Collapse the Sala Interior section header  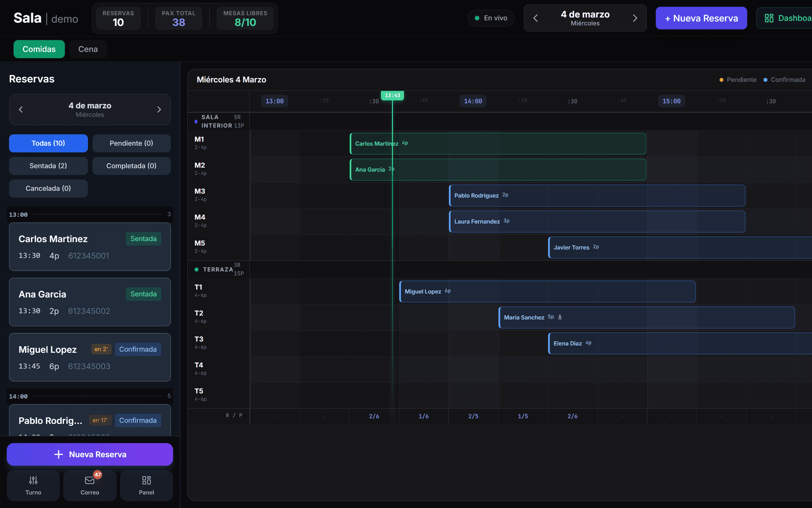coord(219,121)
